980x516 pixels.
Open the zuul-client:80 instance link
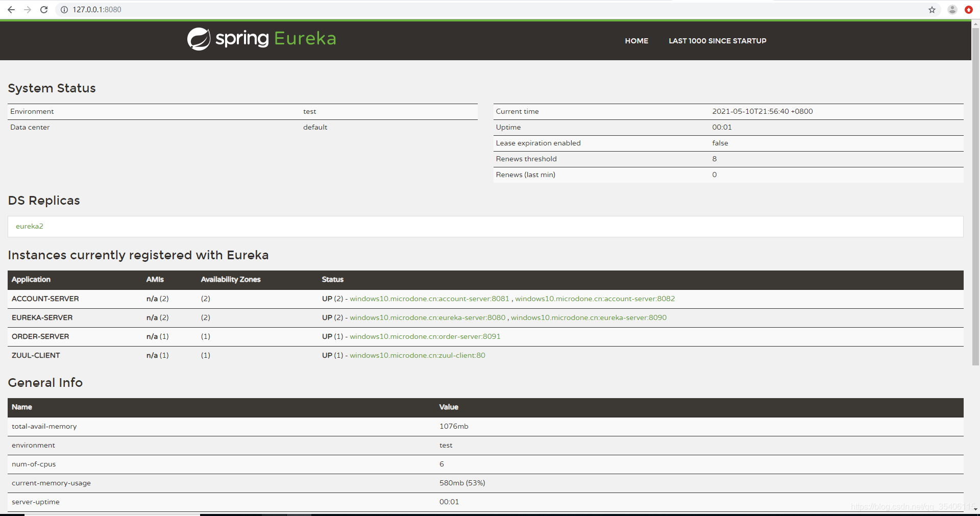coord(417,355)
